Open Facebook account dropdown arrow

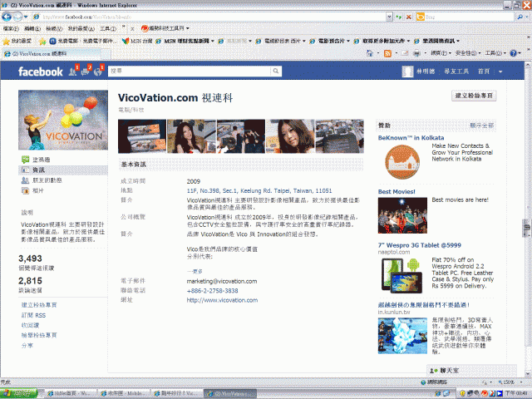[x=500, y=71]
